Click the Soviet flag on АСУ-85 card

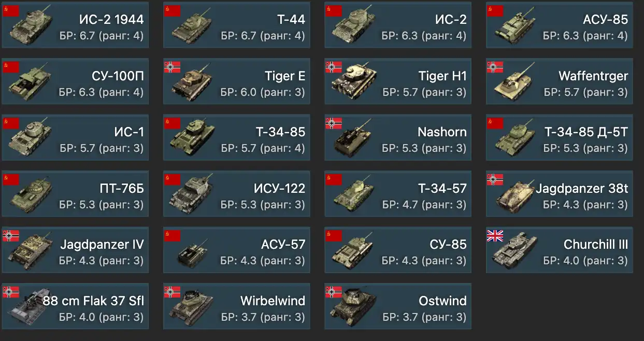click(495, 10)
